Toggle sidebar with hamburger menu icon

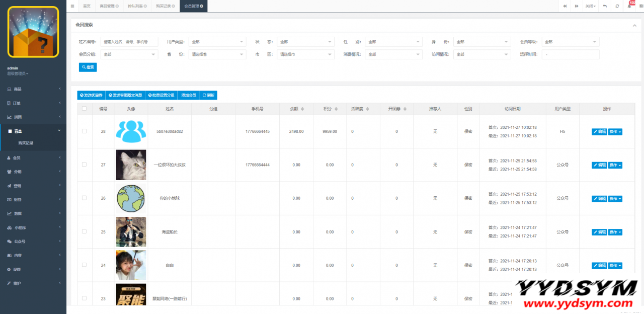coord(72,6)
